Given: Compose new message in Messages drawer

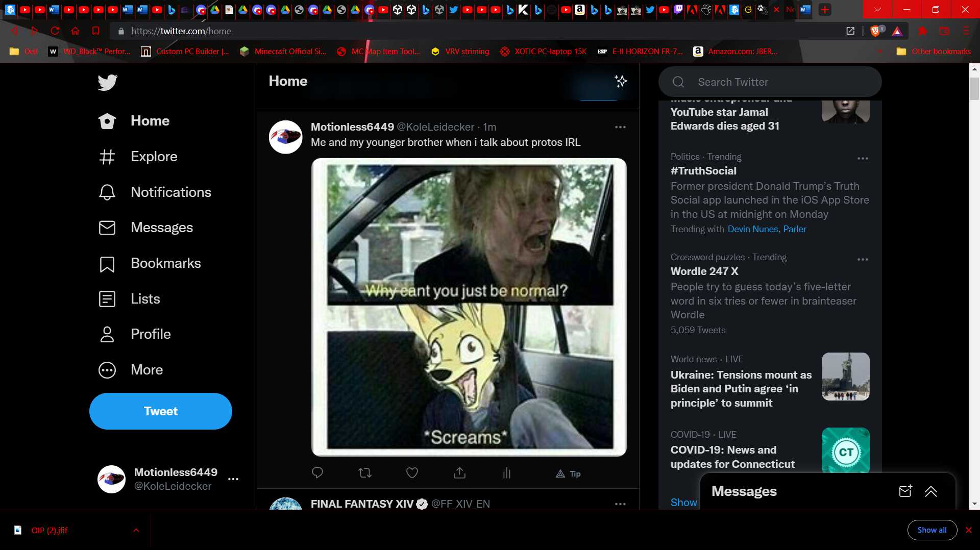Looking at the screenshot, I should coord(905,491).
